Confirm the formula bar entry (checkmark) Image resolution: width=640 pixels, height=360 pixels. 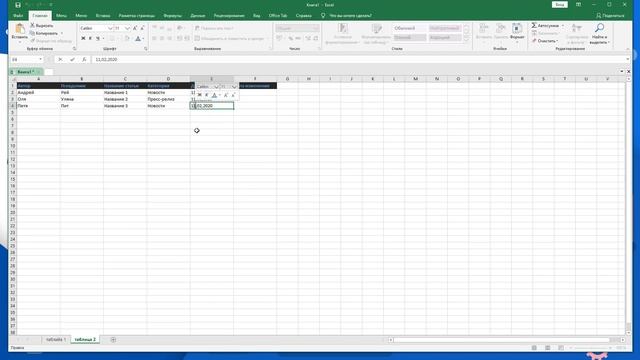72,60
